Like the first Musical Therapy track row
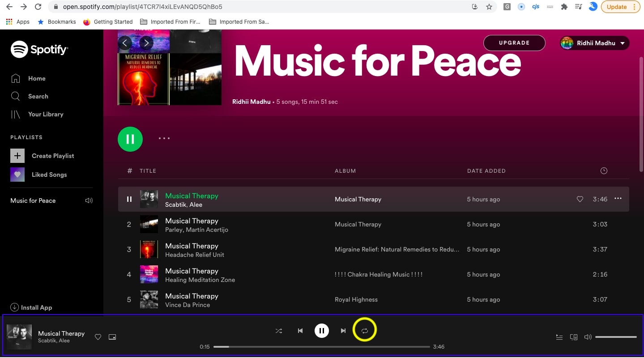Viewport: 644px width, 358px height. click(580, 199)
